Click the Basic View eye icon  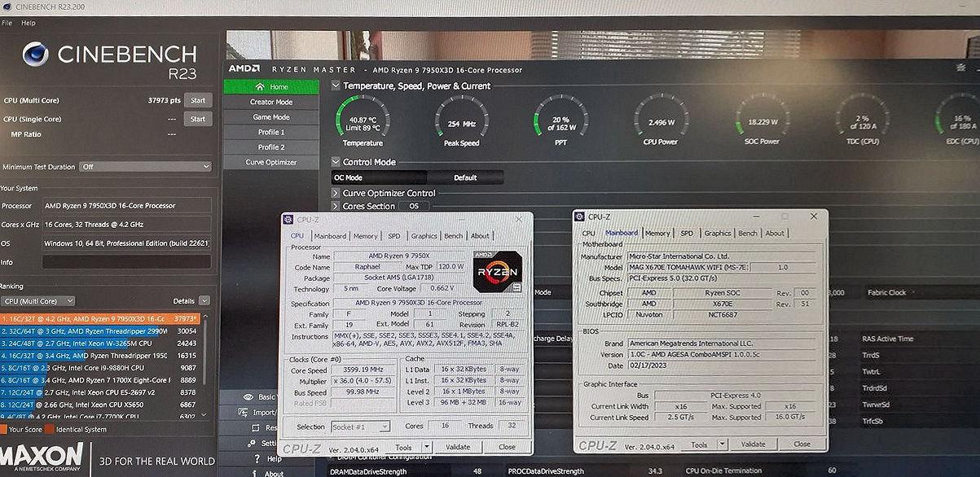(248, 397)
